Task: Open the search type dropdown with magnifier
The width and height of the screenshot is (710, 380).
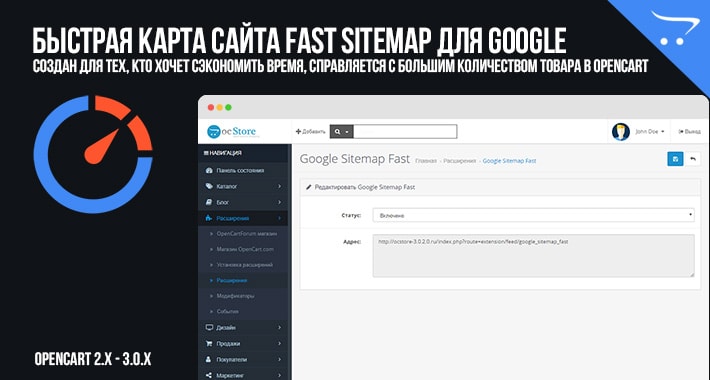Action: (x=341, y=131)
